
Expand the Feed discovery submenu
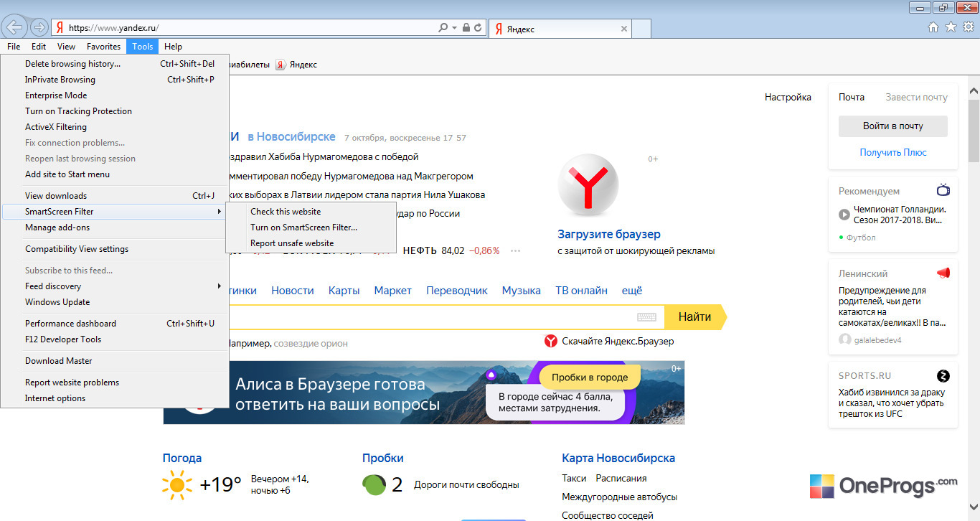click(x=115, y=286)
